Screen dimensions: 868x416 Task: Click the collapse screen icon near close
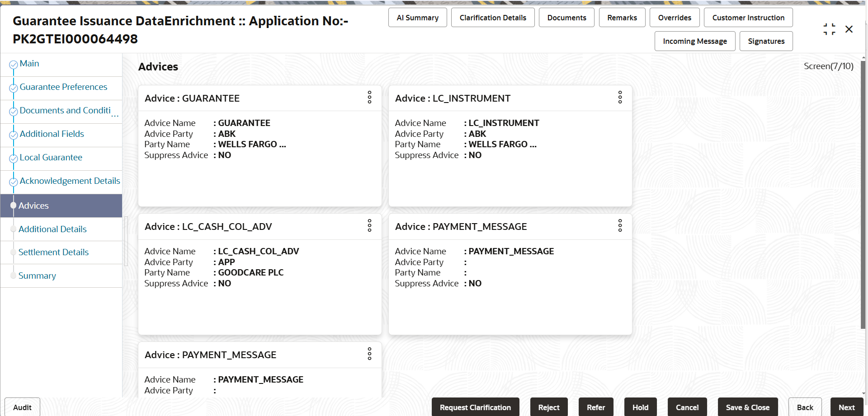point(829,29)
